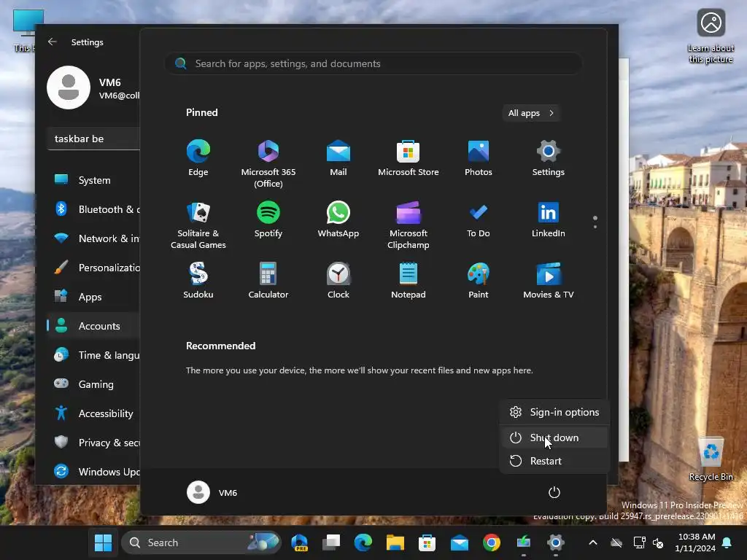Open Settings from pinned apps
Screen dimensions: 747x560
(x=549, y=158)
